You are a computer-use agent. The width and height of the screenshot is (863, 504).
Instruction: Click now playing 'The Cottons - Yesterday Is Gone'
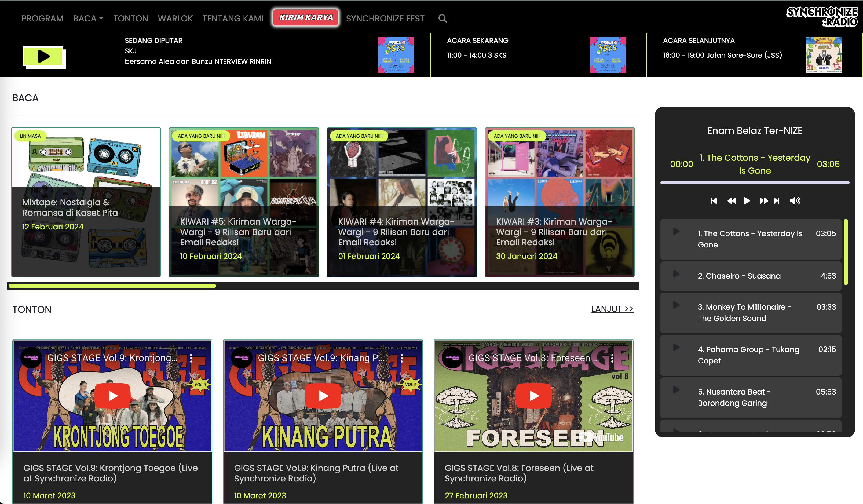[755, 164]
